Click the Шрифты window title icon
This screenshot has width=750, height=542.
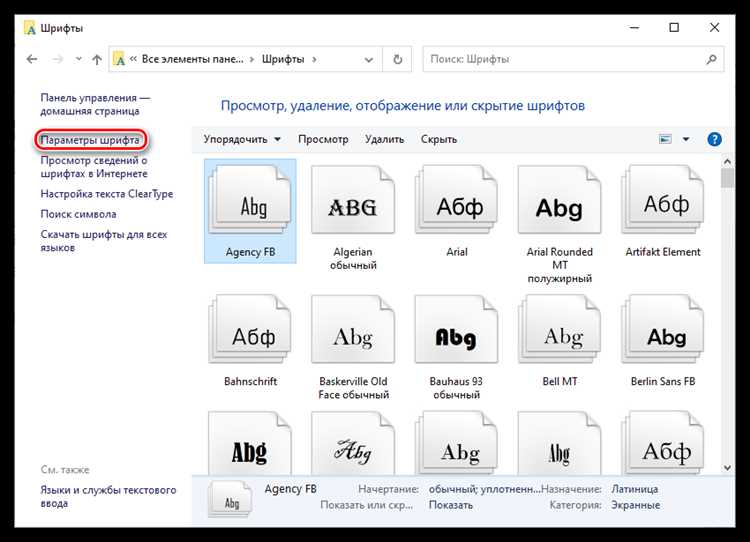click(30, 28)
